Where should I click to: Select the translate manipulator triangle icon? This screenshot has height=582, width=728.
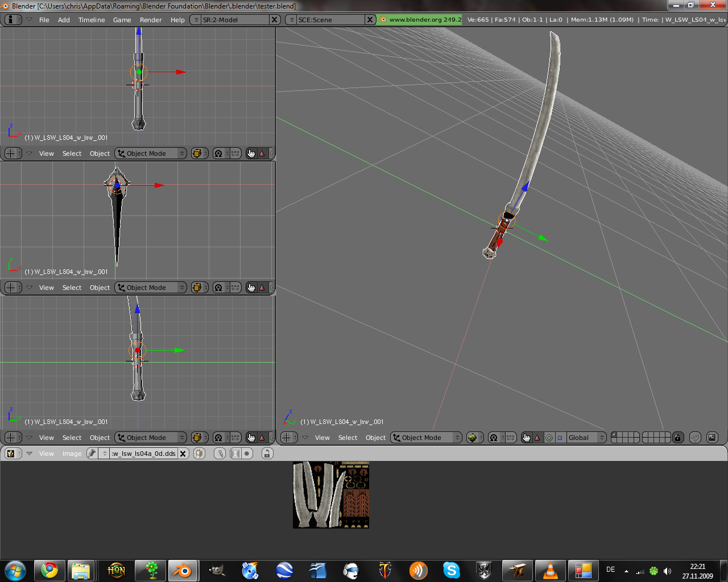pos(537,438)
